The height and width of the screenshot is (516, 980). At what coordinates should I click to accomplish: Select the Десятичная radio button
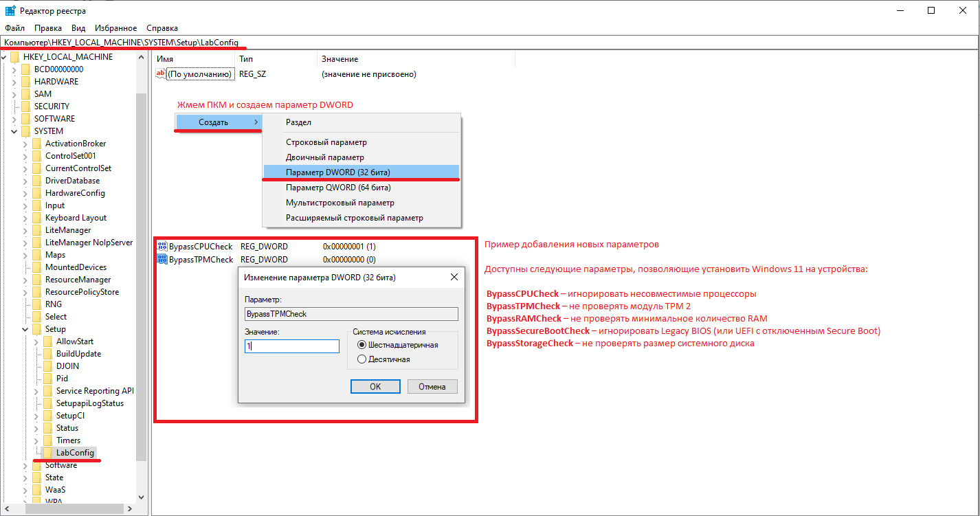click(x=362, y=359)
